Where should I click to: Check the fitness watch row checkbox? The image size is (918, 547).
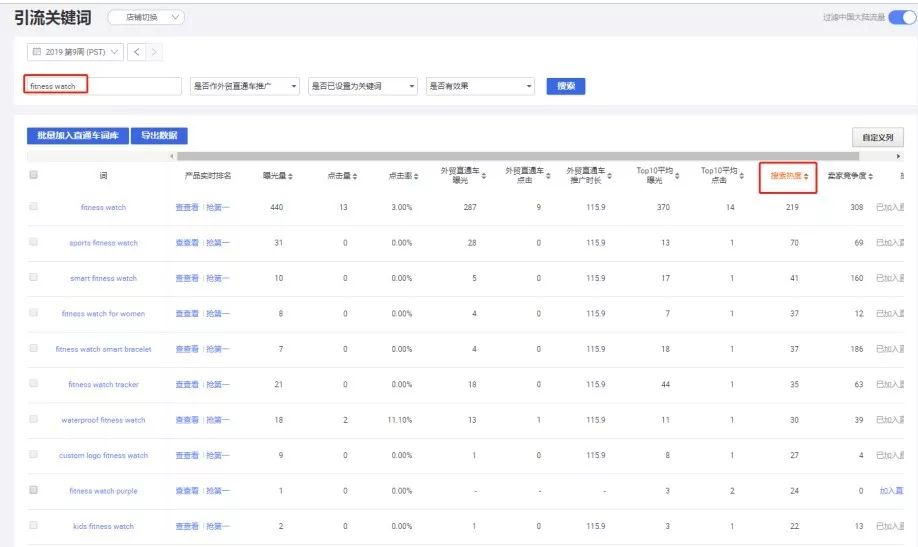click(x=33, y=207)
